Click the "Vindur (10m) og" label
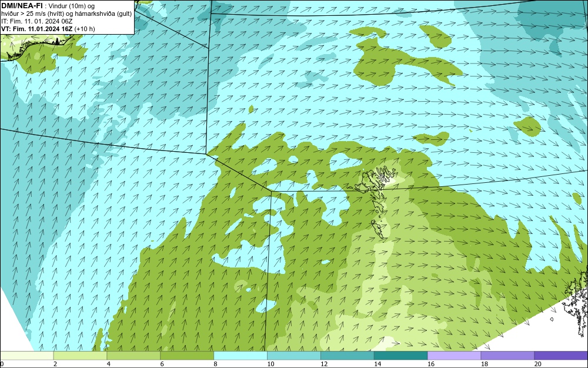 (72, 6)
